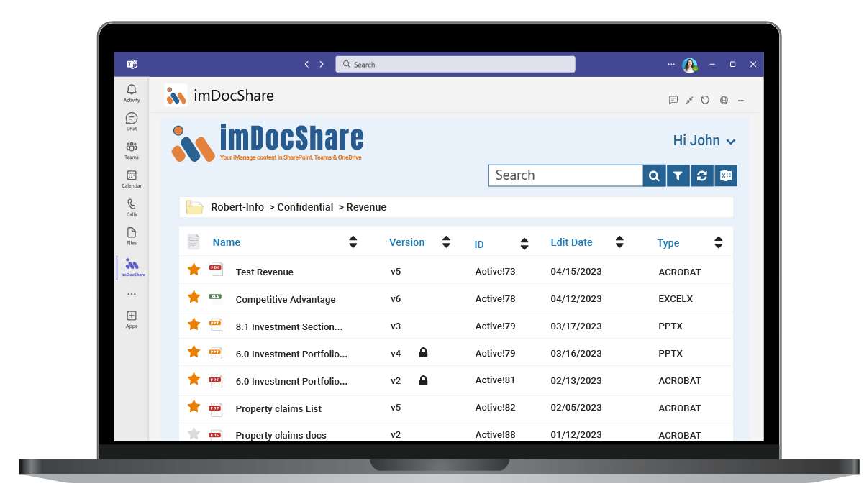Click the Type column header

tap(668, 243)
